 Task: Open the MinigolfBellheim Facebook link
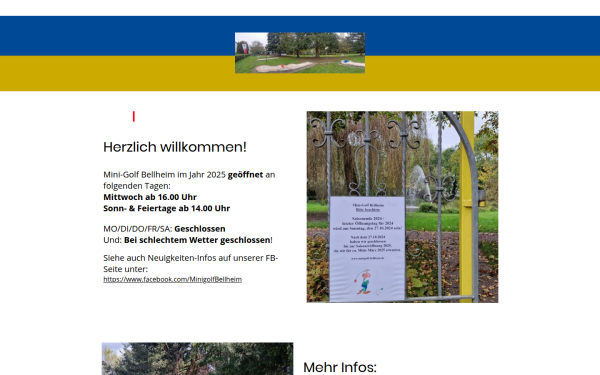pyautogui.click(x=173, y=279)
